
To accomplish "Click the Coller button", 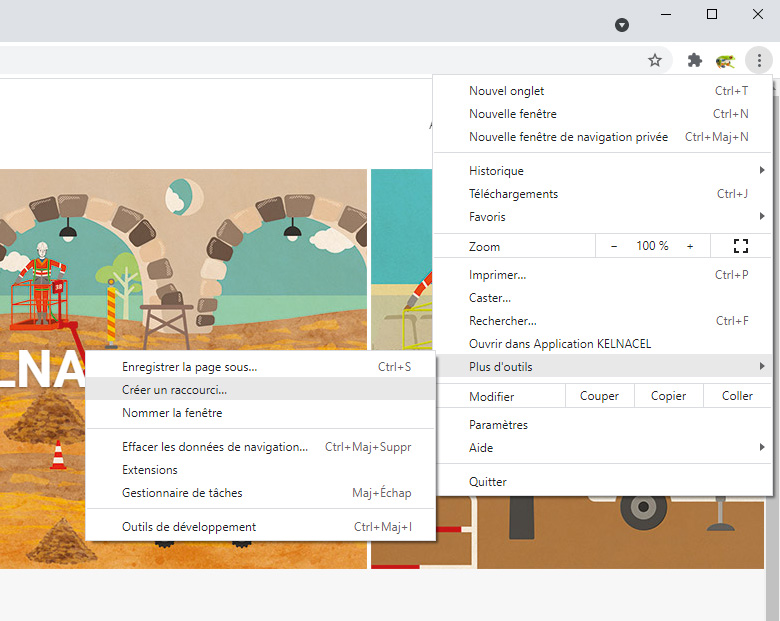I will pyautogui.click(x=737, y=396).
